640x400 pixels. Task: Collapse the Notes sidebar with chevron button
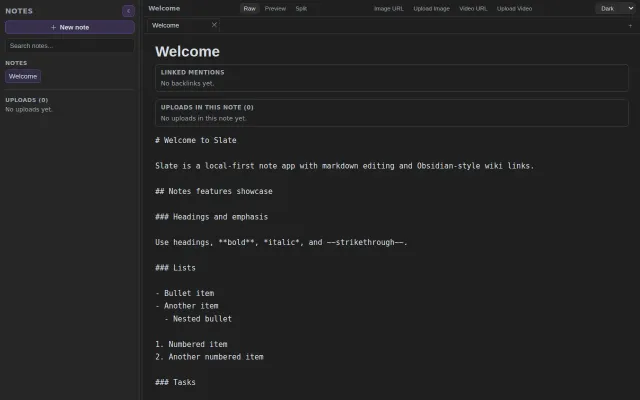pyautogui.click(x=128, y=11)
